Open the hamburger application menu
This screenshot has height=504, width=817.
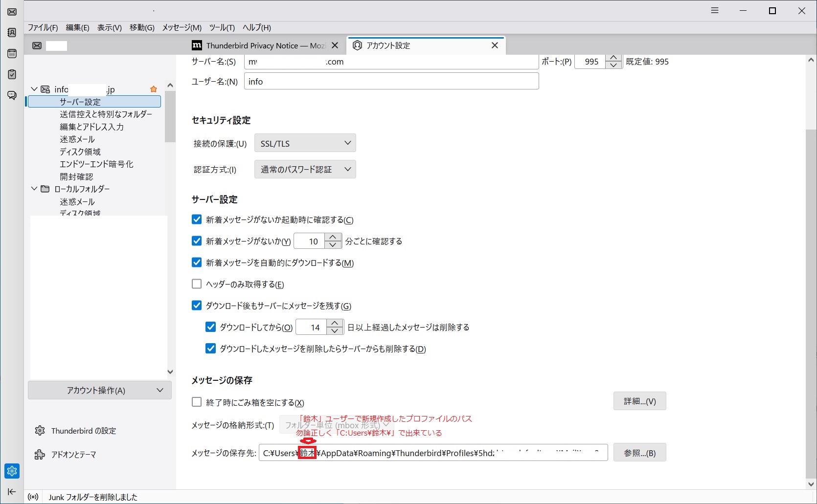coord(715,11)
